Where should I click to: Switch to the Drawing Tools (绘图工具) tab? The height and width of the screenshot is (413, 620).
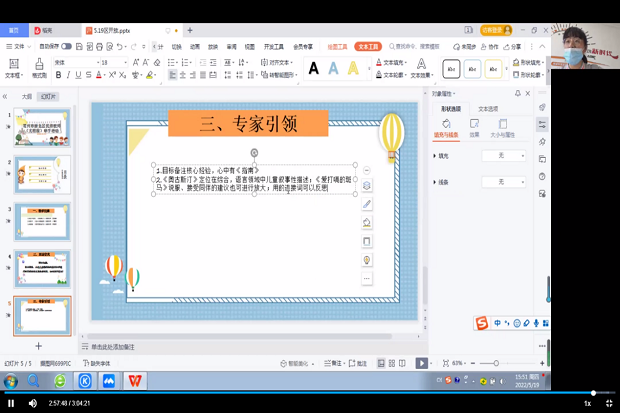(337, 47)
